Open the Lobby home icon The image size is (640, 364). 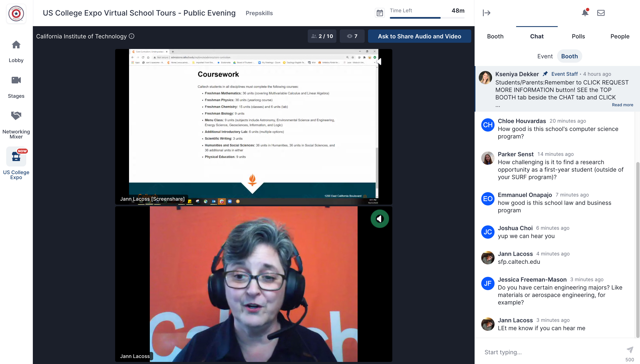[16, 45]
